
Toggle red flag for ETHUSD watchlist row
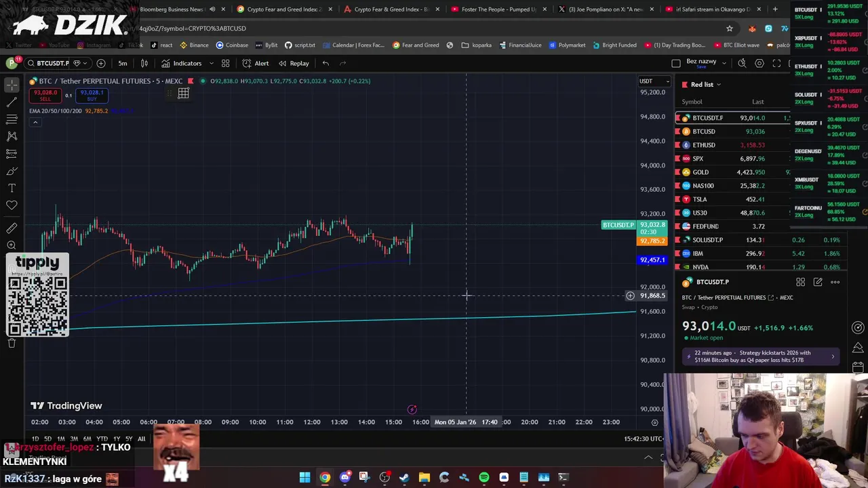coord(678,145)
